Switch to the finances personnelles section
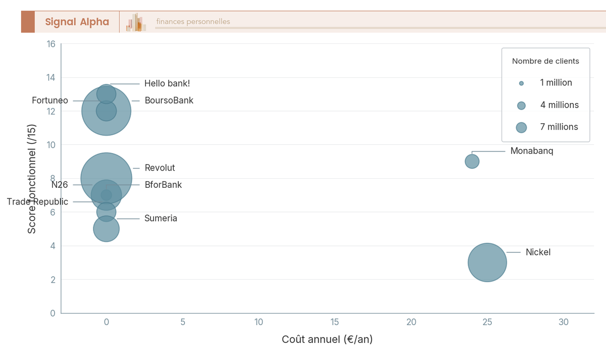 (192, 21)
